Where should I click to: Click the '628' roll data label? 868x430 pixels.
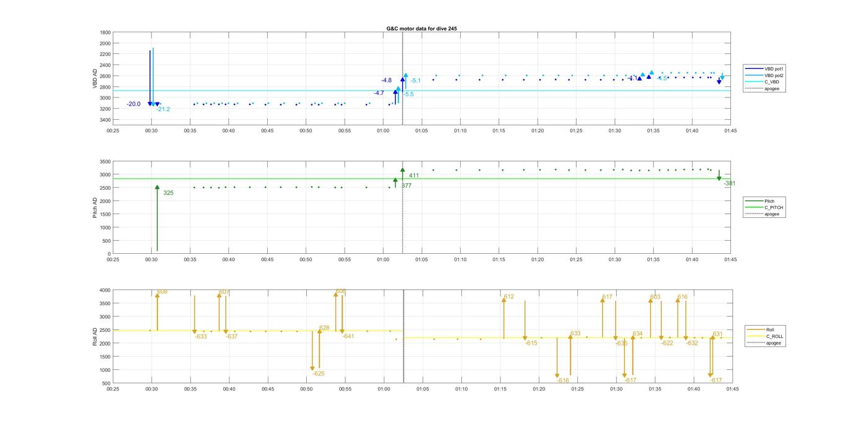(x=324, y=328)
